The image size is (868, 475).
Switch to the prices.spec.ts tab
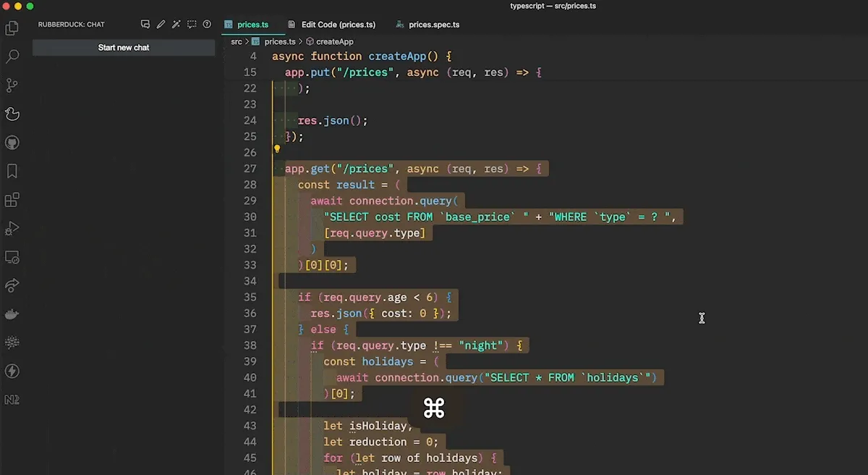tap(433, 25)
